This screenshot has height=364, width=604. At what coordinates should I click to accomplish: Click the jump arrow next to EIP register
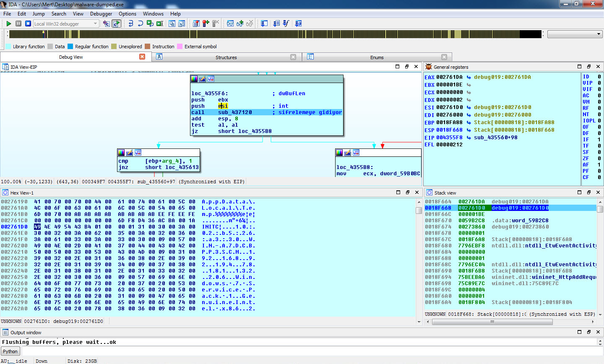coord(469,138)
